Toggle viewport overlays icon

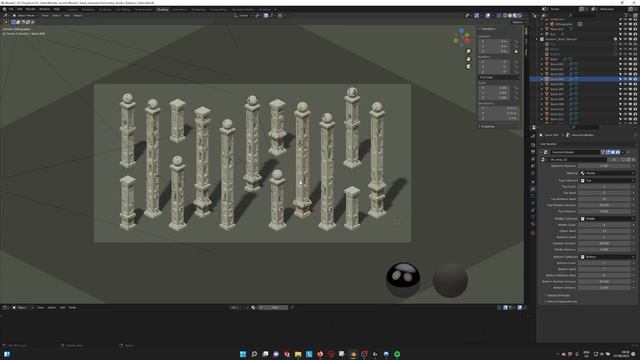(x=488, y=16)
